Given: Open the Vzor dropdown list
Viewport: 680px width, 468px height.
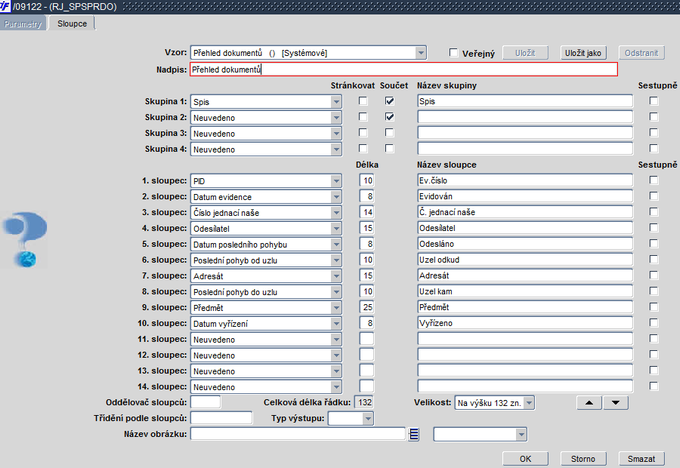Looking at the screenshot, I should click(x=421, y=52).
